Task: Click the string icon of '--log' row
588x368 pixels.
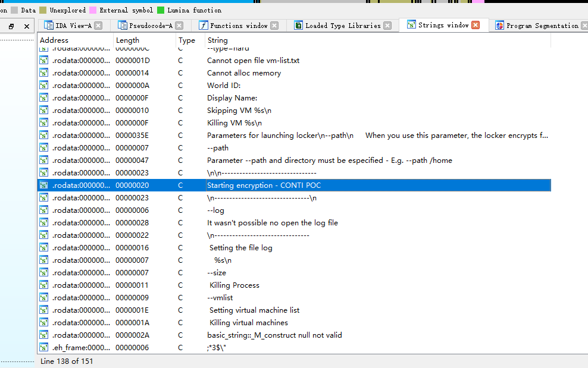Action: 44,210
